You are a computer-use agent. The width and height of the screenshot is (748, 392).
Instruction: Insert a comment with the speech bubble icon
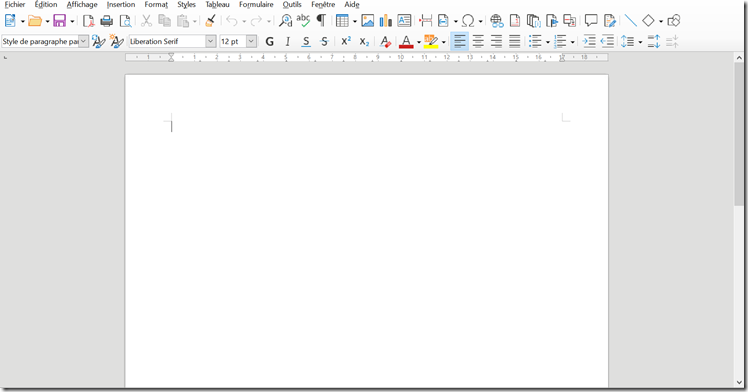(591, 21)
